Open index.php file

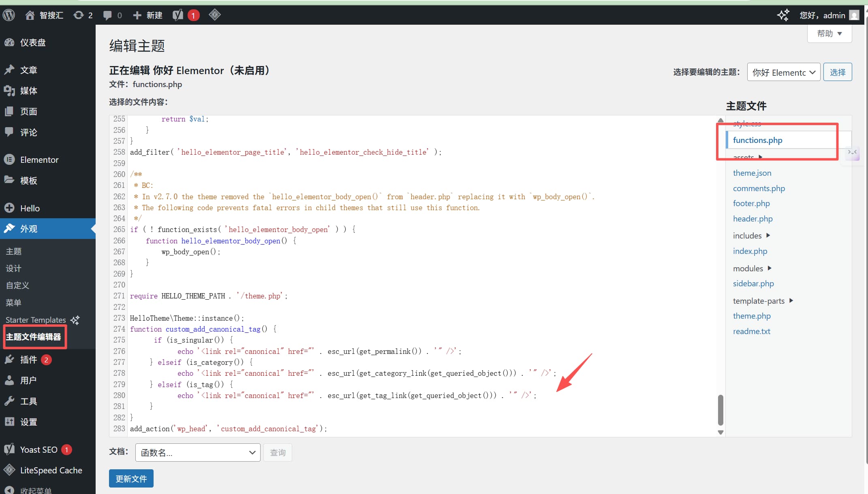click(x=750, y=251)
